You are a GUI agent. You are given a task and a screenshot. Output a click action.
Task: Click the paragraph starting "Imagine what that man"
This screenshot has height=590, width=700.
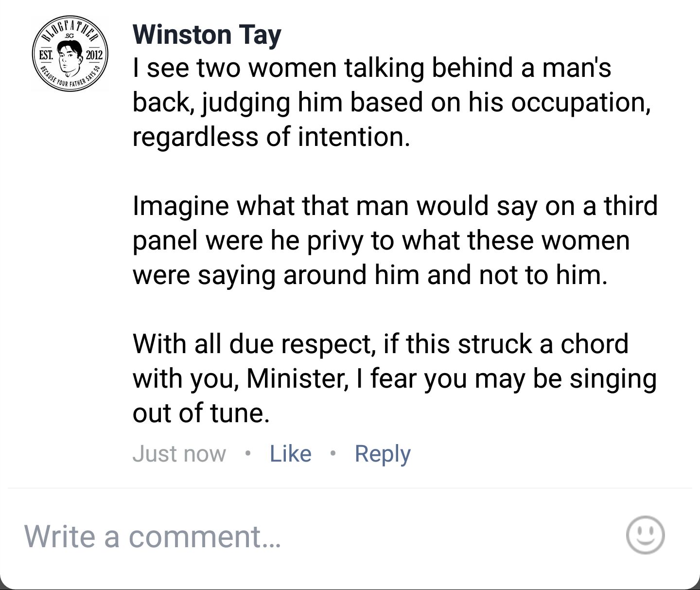pyautogui.click(x=395, y=240)
